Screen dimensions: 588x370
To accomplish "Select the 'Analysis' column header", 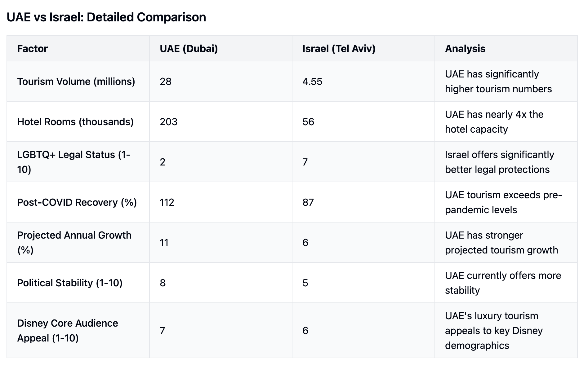I will [465, 49].
